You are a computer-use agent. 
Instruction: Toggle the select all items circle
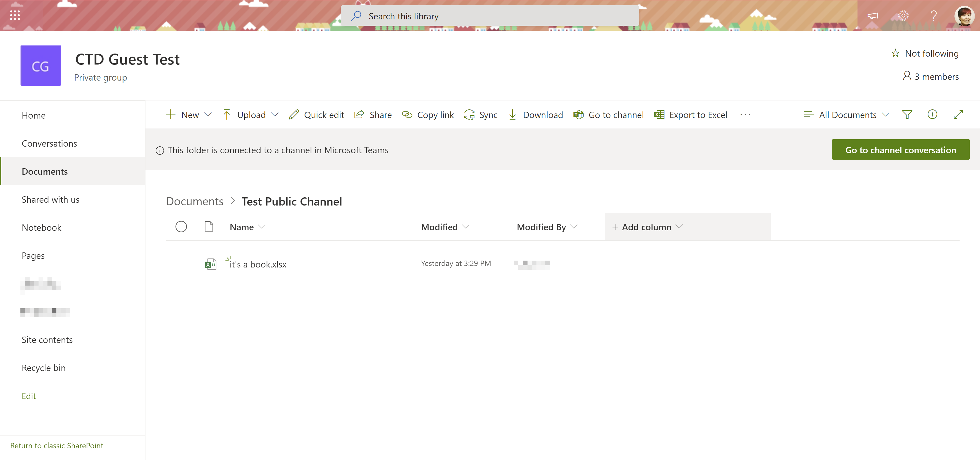coord(181,227)
